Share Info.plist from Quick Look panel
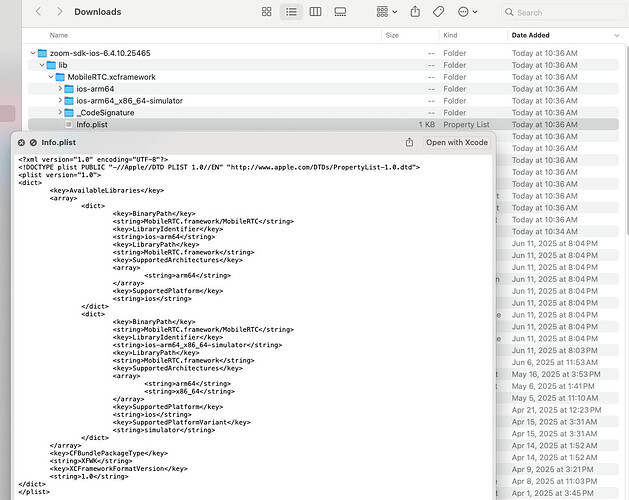 tap(409, 142)
